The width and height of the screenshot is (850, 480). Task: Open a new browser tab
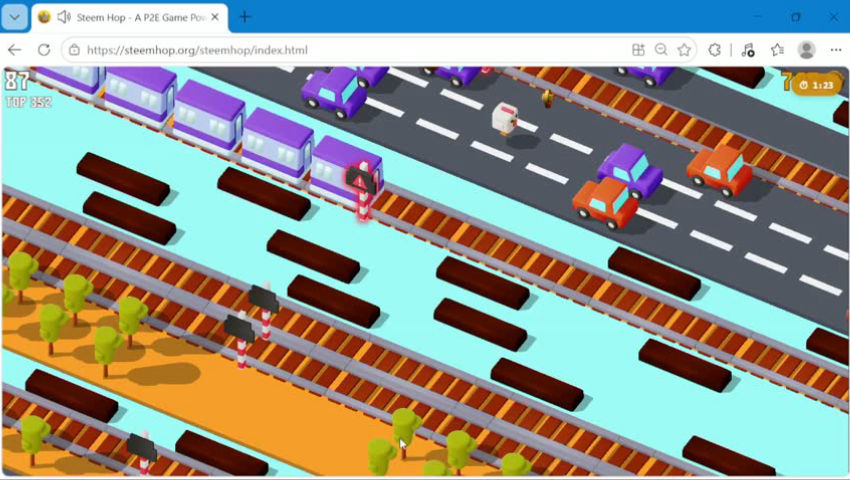(245, 17)
